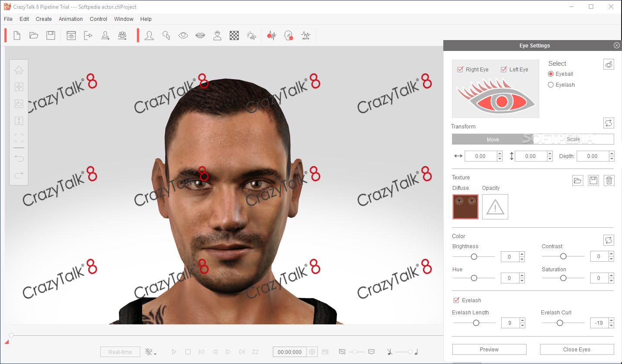Select the Eyelash radio button
The image size is (622, 364).
551,85
